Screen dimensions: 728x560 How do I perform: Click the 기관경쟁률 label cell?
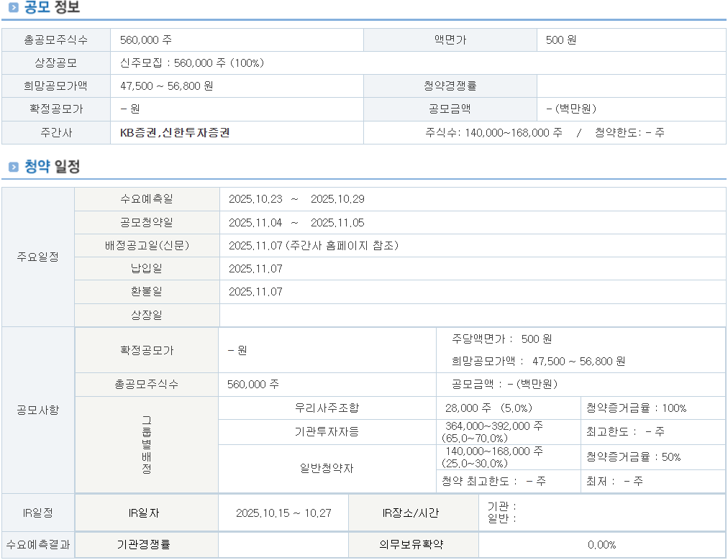pos(147,545)
